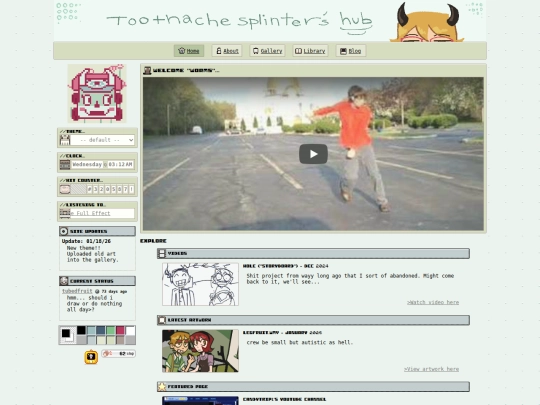Click the clock widget calendar icon
The image size is (540, 405).
(x=65, y=165)
